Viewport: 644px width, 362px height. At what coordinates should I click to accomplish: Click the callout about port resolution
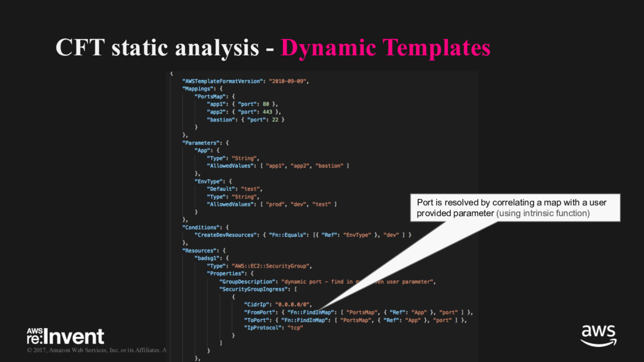point(515,207)
